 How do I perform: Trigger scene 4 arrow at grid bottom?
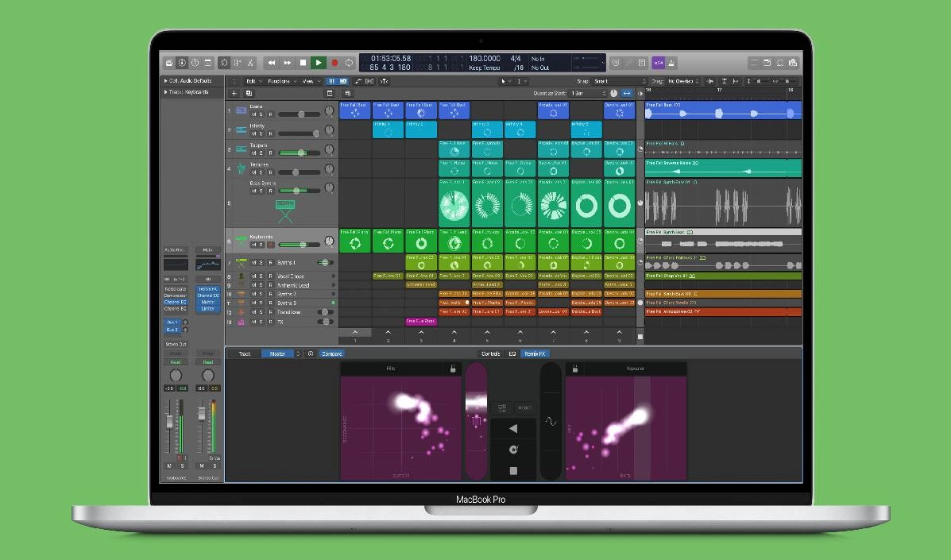(454, 332)
